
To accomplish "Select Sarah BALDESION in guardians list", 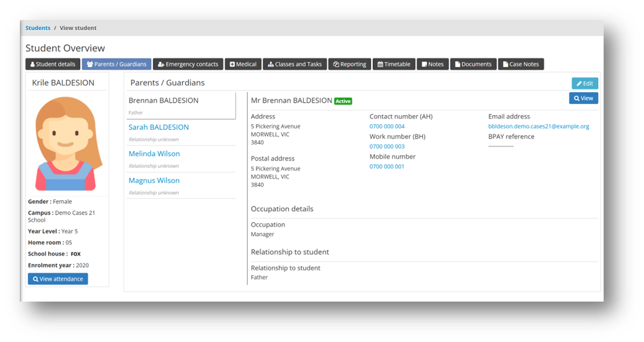I will coord(158,127).
